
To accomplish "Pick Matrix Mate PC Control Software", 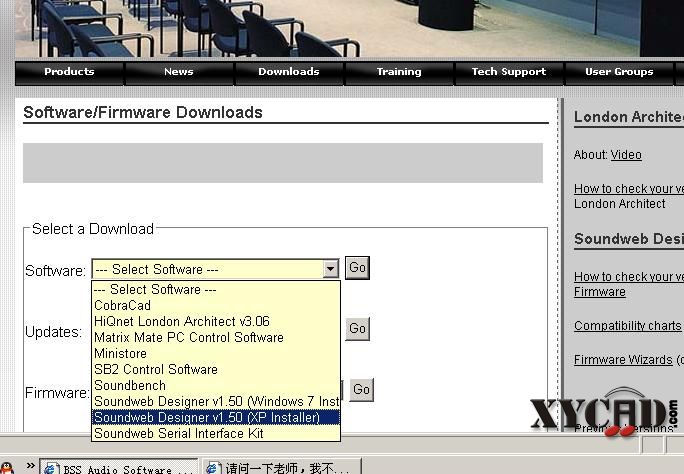I will click(x=216, y=338).
